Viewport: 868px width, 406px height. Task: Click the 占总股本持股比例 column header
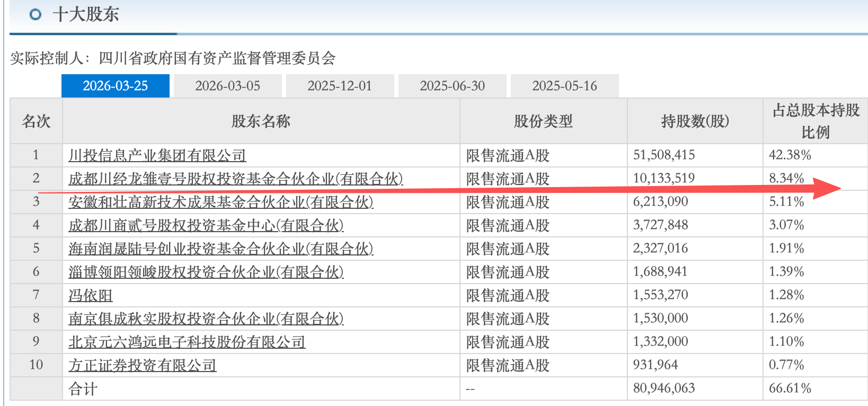(x=816, y=121)
